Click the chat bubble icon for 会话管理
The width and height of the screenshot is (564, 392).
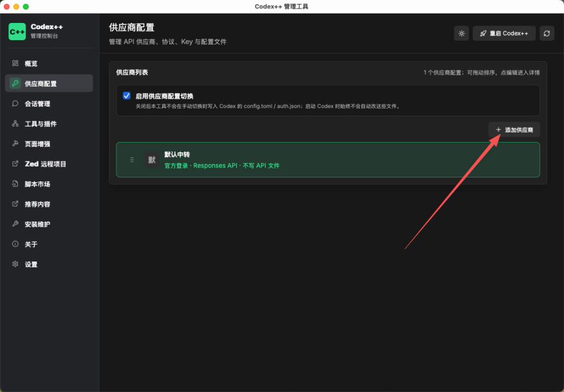[15, 103]
